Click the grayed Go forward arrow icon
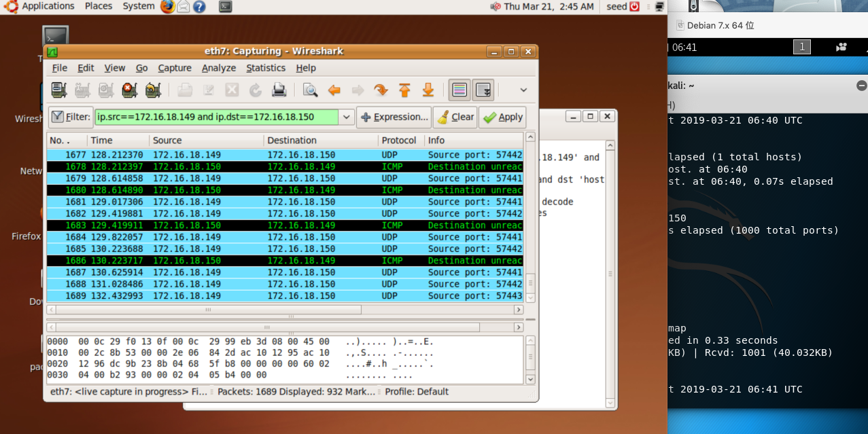The width and height of the screenshot is (868, 434). pos(358,90)
